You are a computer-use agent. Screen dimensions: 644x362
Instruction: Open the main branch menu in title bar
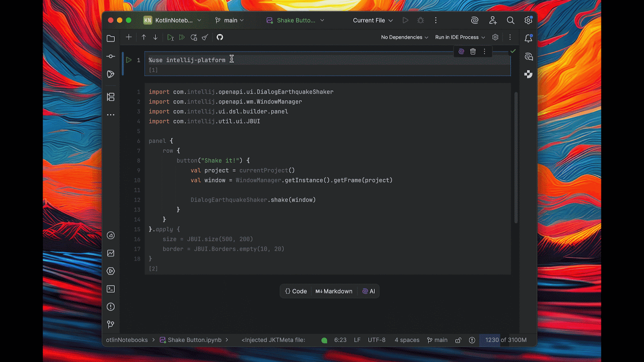(229, 21)
